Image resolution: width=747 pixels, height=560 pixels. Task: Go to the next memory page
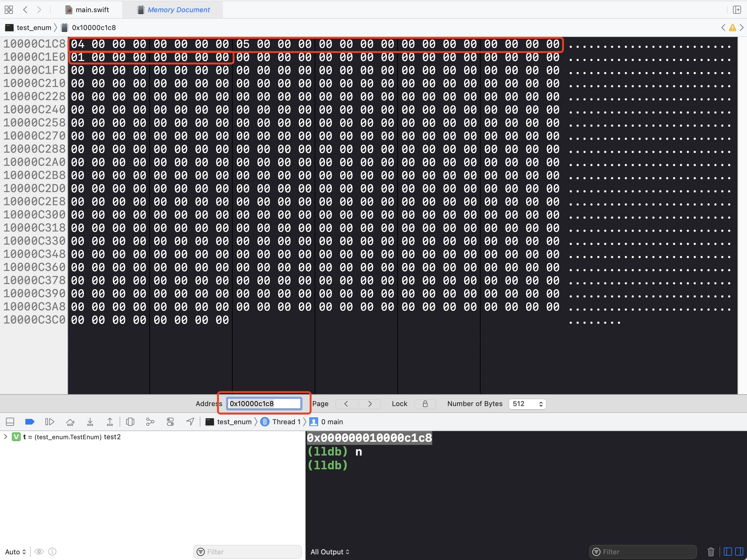pyautogui.click(x=370, y=404)
